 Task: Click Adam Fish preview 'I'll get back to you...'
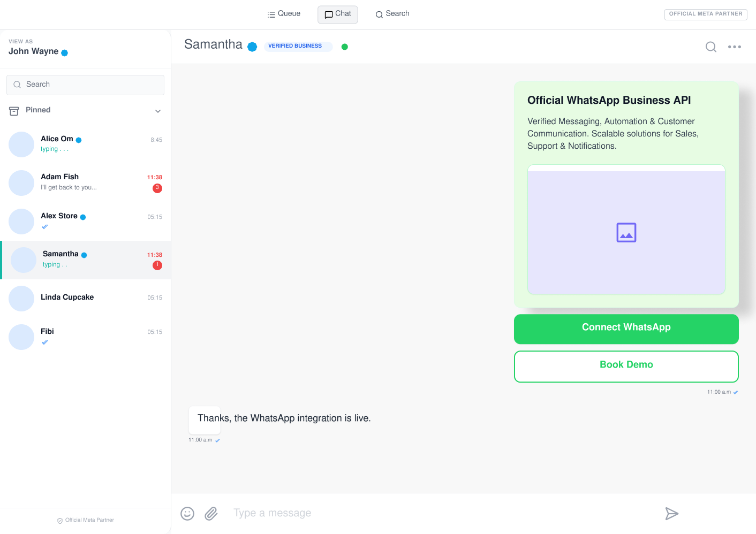[x=69, y=188]
